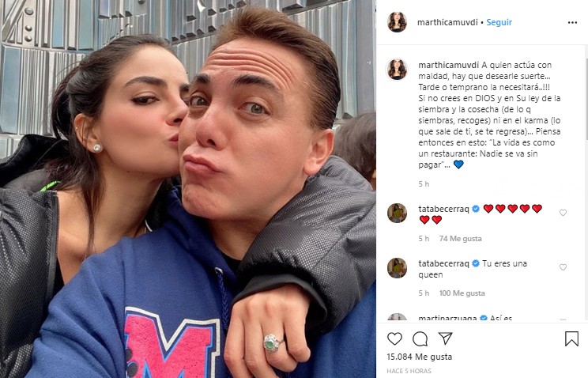Open marthicamuvdi username in post header
The image size is (588, 378).
pyautogui.click(x=447, y=22)
